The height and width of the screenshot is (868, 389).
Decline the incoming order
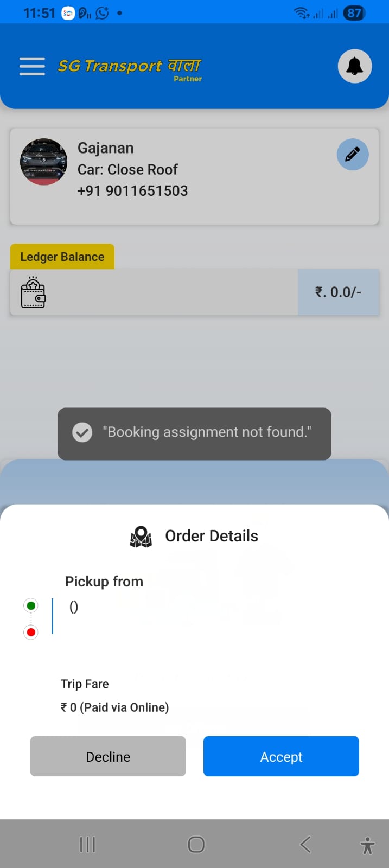point(108,756)
